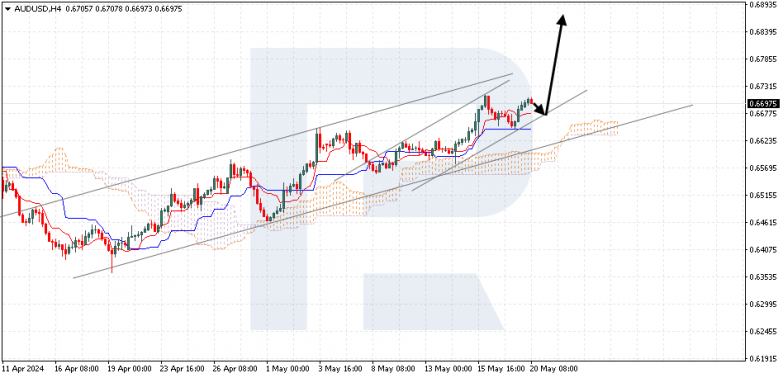
Task: Click the 8 May 08:00 time label
Action: [x=393, y=369]
